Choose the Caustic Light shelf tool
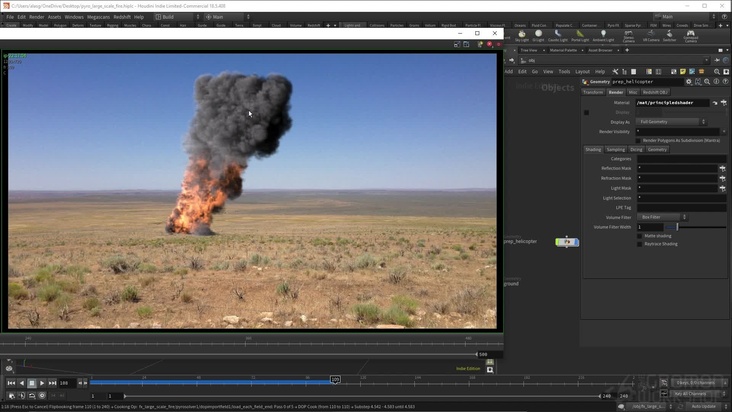 [x=558, y=36]
